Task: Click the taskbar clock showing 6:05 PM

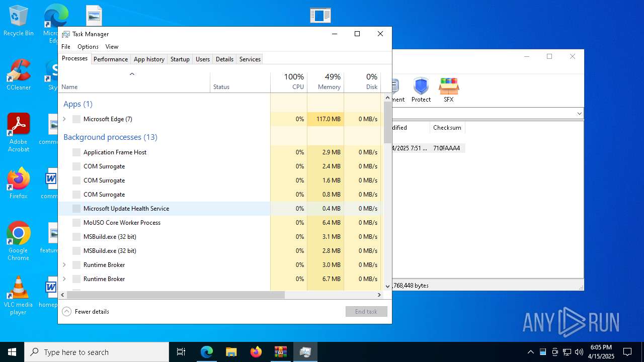Action: (x=601, y=352)
